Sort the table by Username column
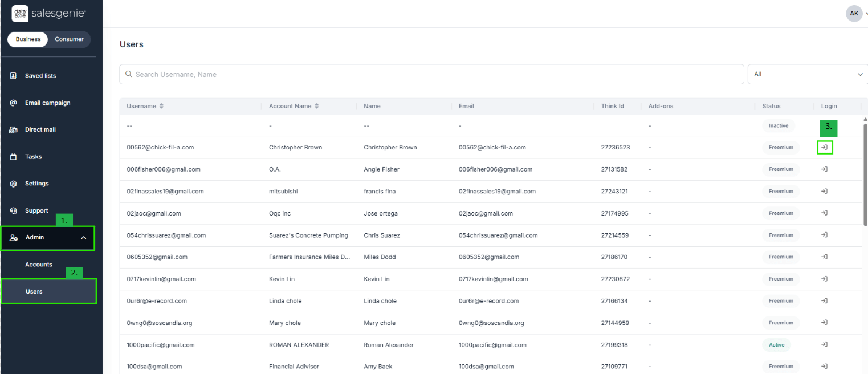Viewport: 868px width, 374px height. pos(161,106)
